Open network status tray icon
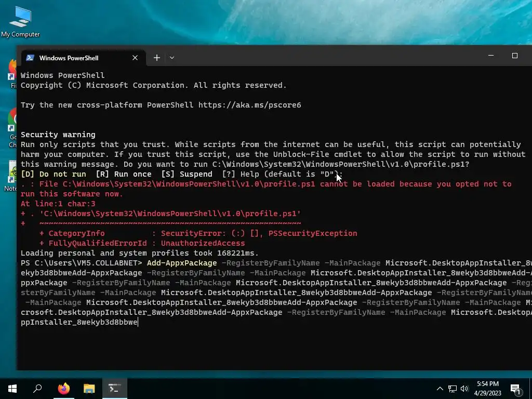Viewport: 532px width, 399px height. click(453, 389)
